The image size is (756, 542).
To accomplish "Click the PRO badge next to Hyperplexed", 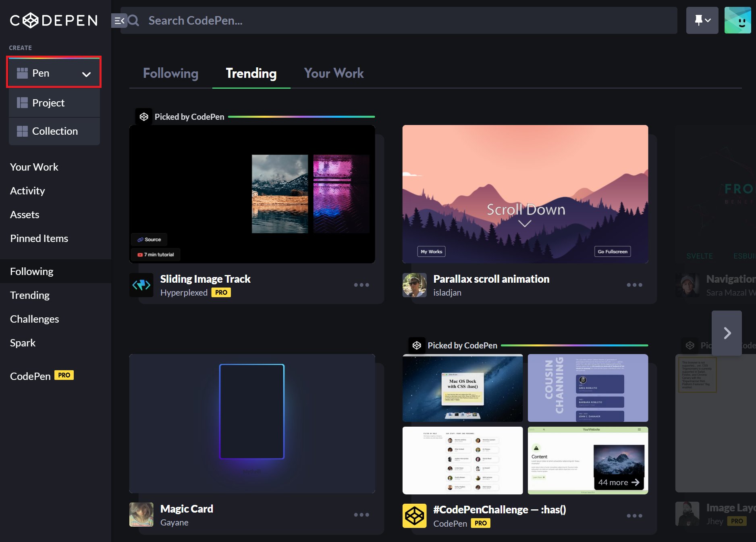I will tap(221, 293).
